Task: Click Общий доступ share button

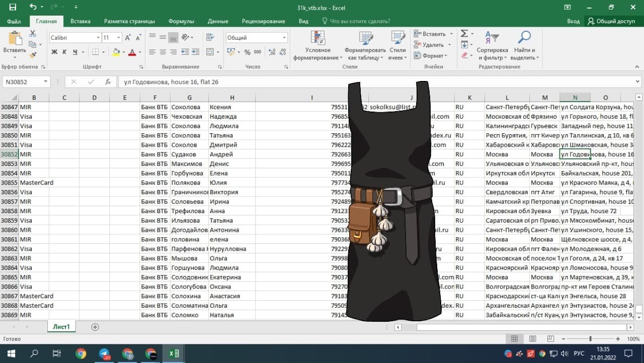Action: coord(611,21)
